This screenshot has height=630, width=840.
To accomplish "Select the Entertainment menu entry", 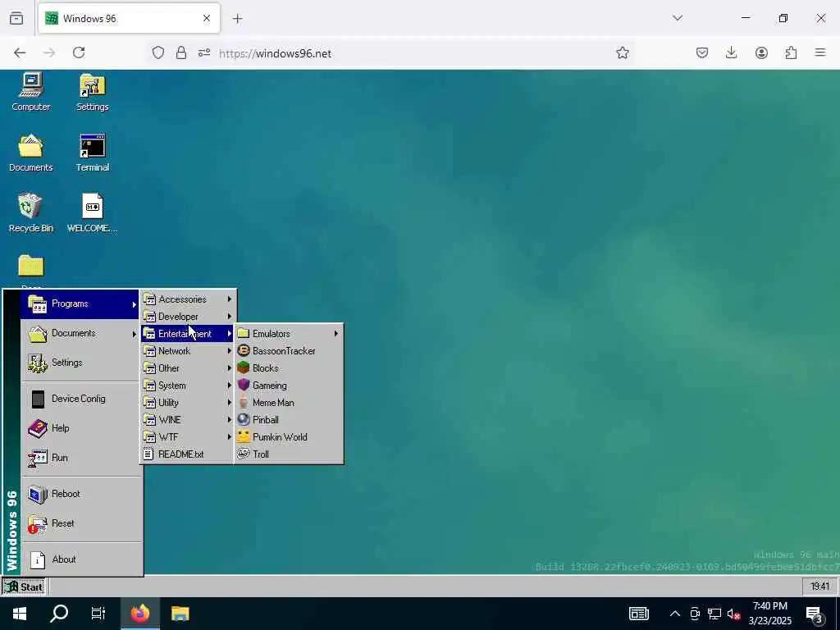I will click(188, 334).
